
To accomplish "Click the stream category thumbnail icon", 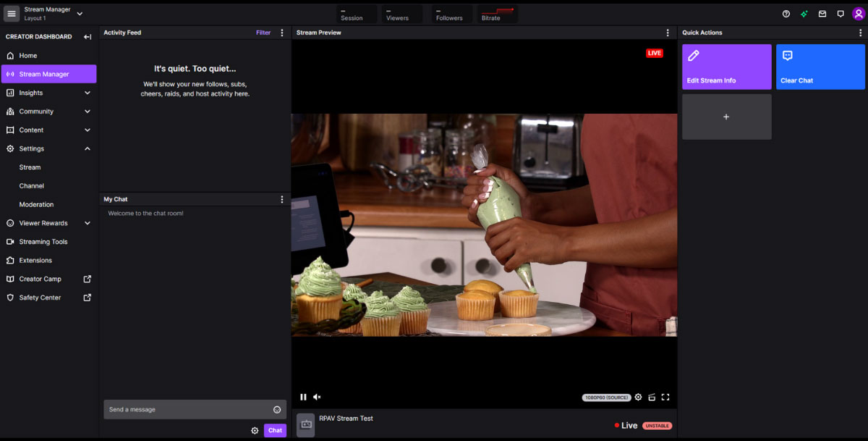I will (306, 425).
